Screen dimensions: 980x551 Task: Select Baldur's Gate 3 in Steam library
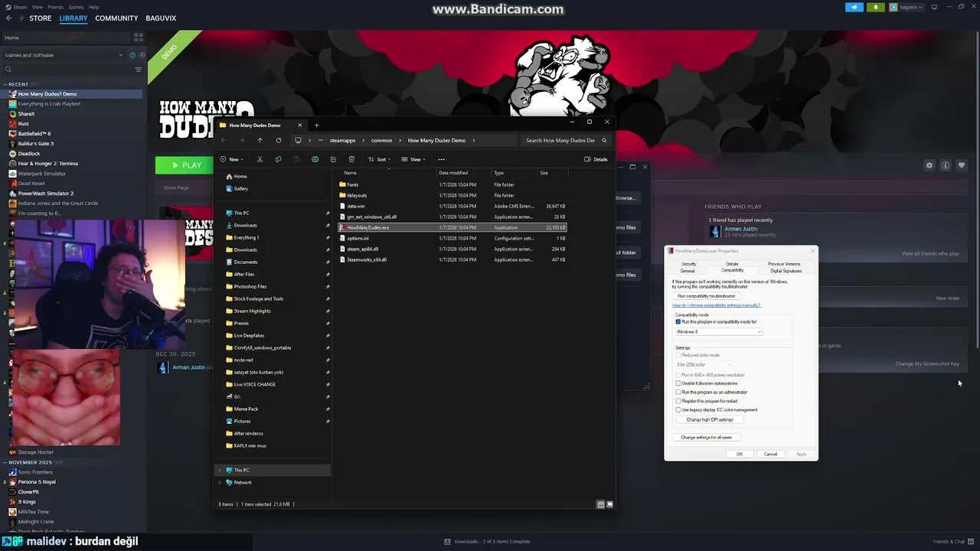pos(36,143)
